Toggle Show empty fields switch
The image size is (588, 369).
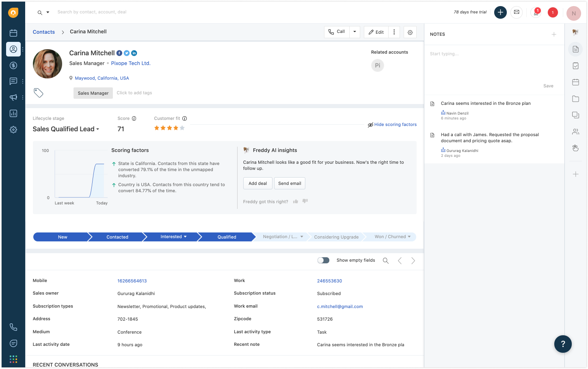(323, 260)
